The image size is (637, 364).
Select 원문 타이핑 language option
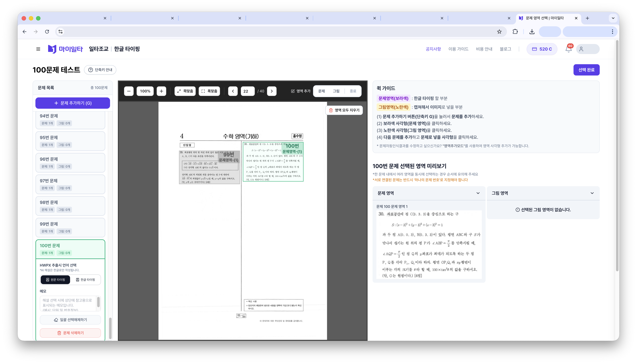pyautogui.click(x=55, y=279)
